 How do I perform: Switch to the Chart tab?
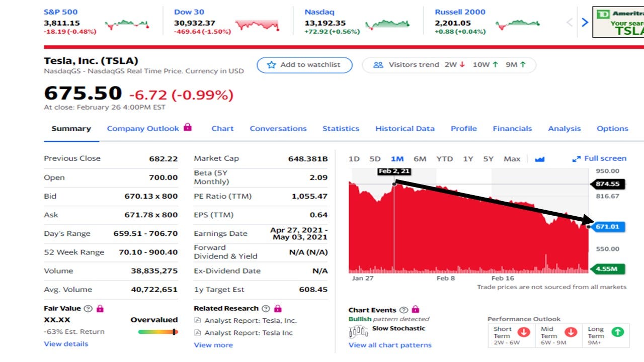point(222,129)
